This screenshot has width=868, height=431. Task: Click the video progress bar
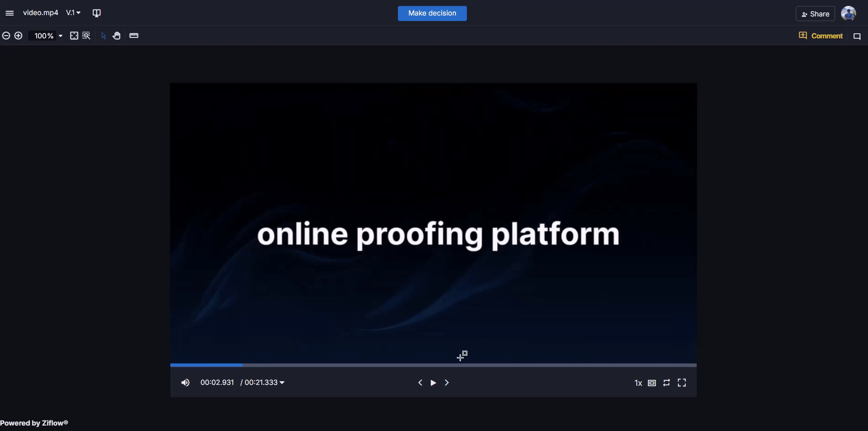433,365
